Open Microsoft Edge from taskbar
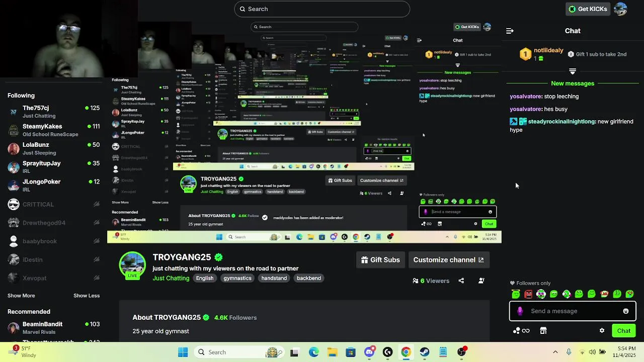644x362 pixels. [313, 352]
